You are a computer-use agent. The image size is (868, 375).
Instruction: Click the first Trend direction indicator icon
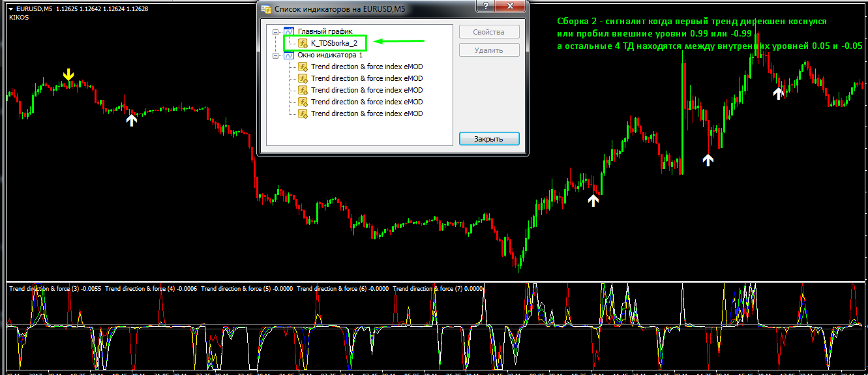click(303, 67)
